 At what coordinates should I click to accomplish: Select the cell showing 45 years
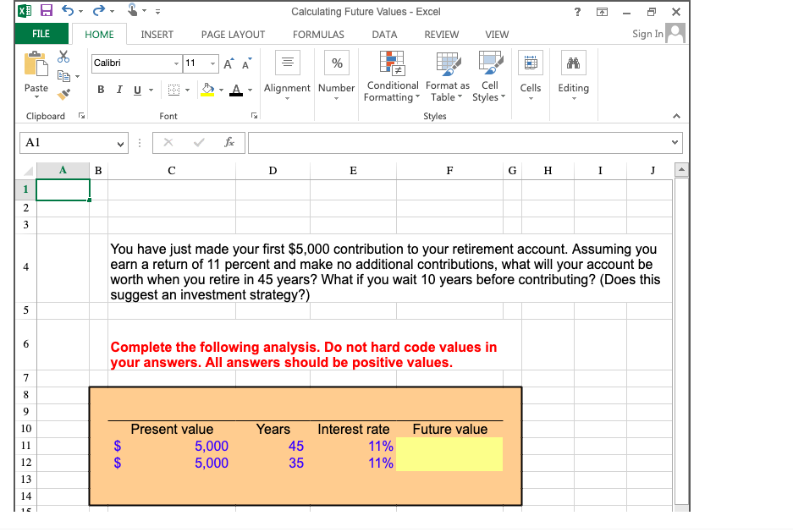click(x=273, y=446)
